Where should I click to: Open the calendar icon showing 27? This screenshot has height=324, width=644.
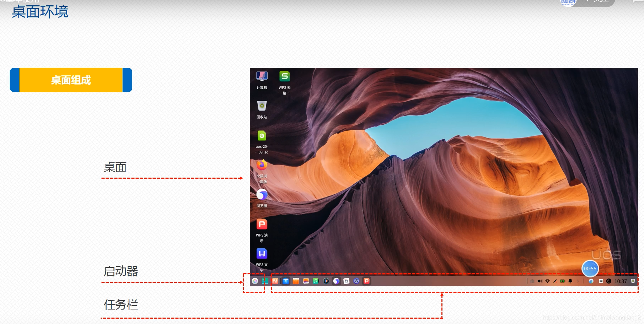(347, 281)
